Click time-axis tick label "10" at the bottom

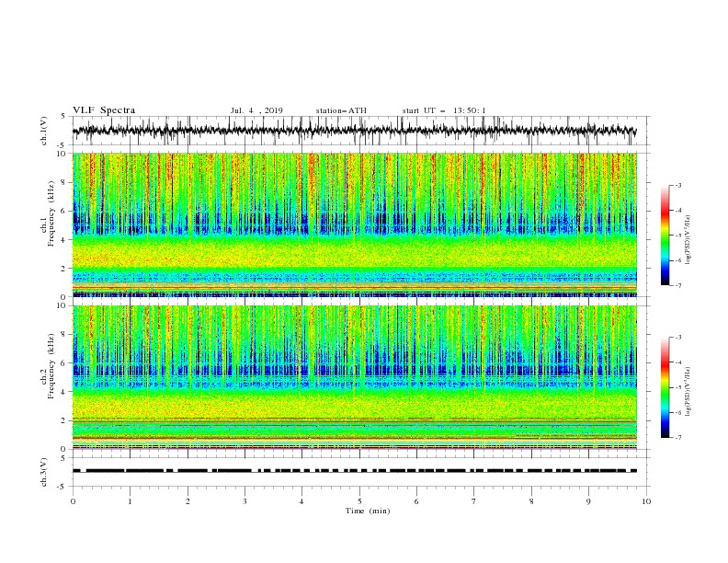point(646,501)
